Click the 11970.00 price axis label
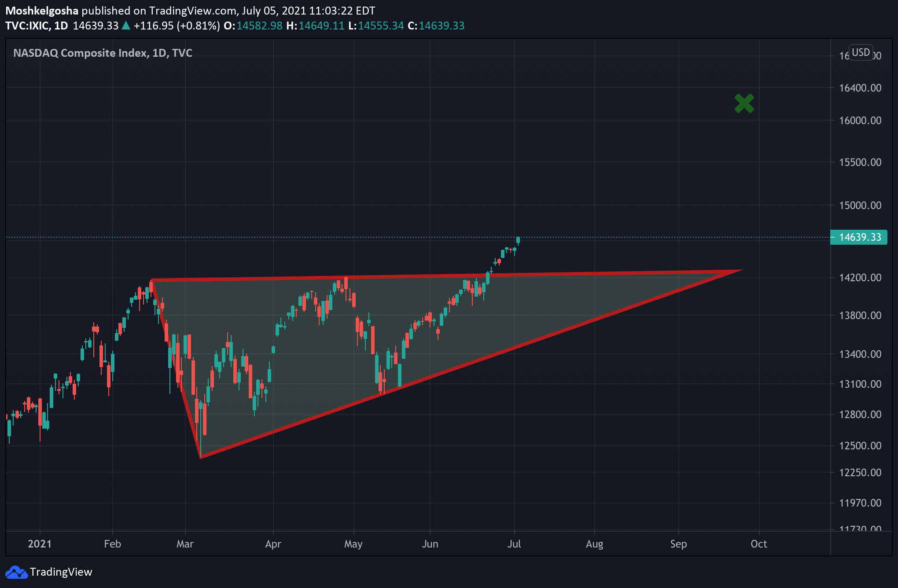 860,503
